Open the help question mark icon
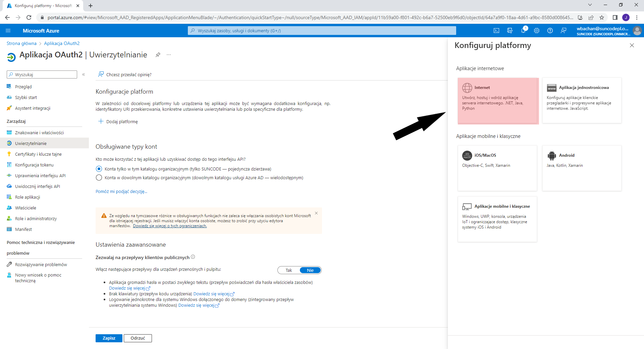 pos(550,31)
